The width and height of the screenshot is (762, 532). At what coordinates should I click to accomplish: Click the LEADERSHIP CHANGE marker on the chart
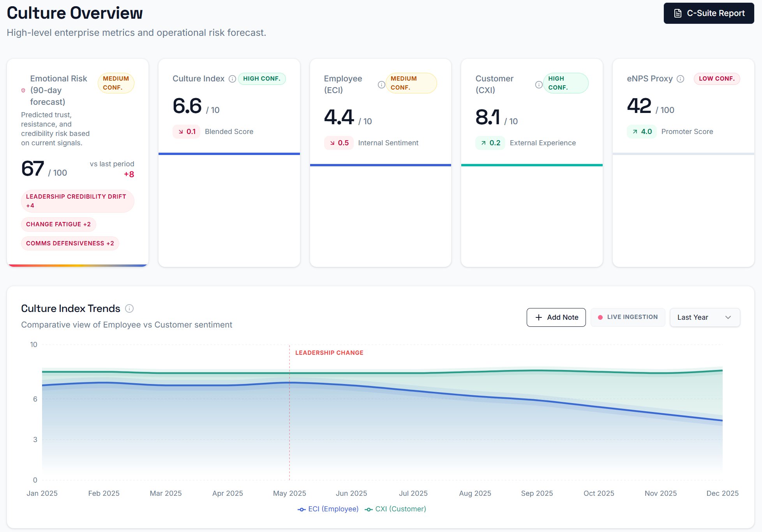click(x=329, y=352)
